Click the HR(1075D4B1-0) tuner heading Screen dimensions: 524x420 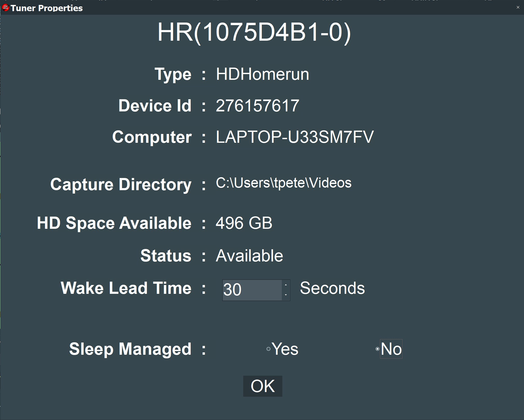pyautogui.click(x=254, y=32)
